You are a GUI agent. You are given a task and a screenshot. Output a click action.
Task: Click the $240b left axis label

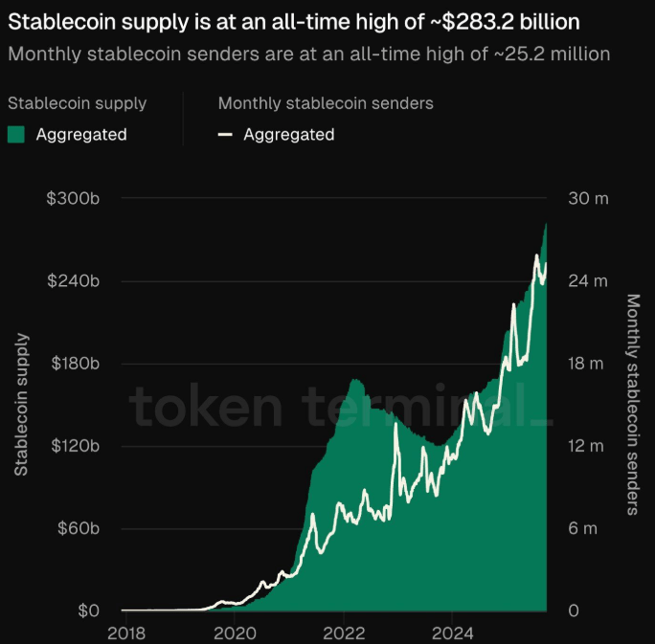pos(73,281)
